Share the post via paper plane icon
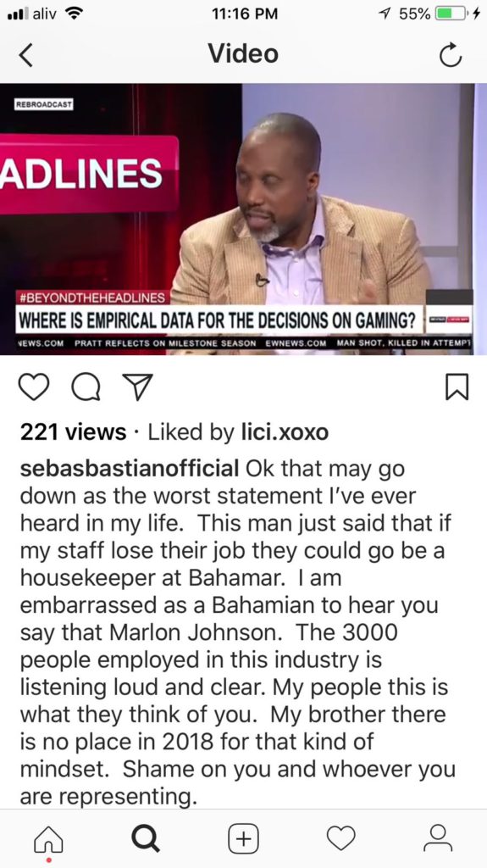The image size is (487, 868). coord(137,387)
